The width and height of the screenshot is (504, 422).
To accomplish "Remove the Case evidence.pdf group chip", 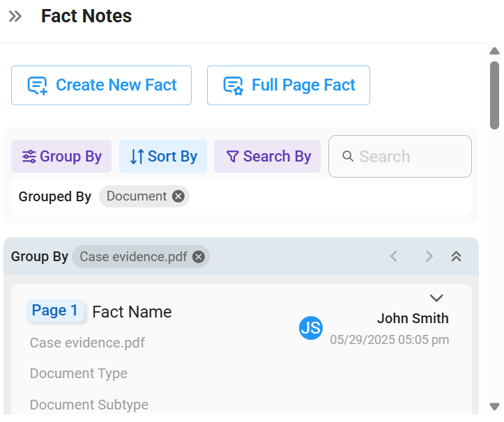I will tap(198, 256).
